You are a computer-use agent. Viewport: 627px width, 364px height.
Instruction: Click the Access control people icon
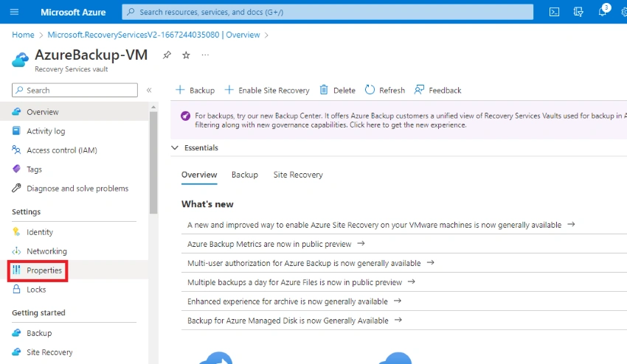click(16, 150)
